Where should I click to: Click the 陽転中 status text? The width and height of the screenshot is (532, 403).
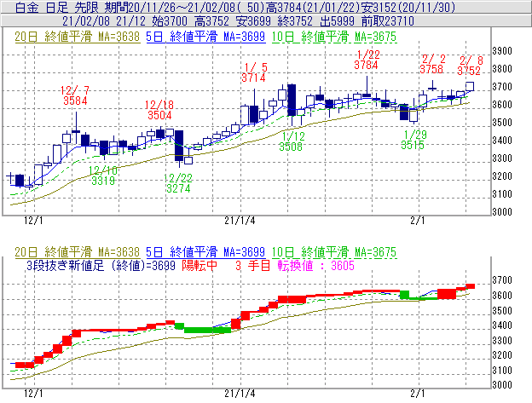tap(199, 265)
